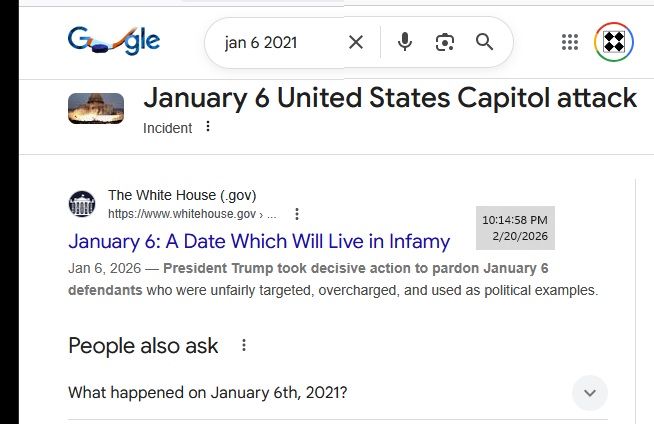
Task: Click the whitehouse.gov URL text
Action: (x=185, y=214)
